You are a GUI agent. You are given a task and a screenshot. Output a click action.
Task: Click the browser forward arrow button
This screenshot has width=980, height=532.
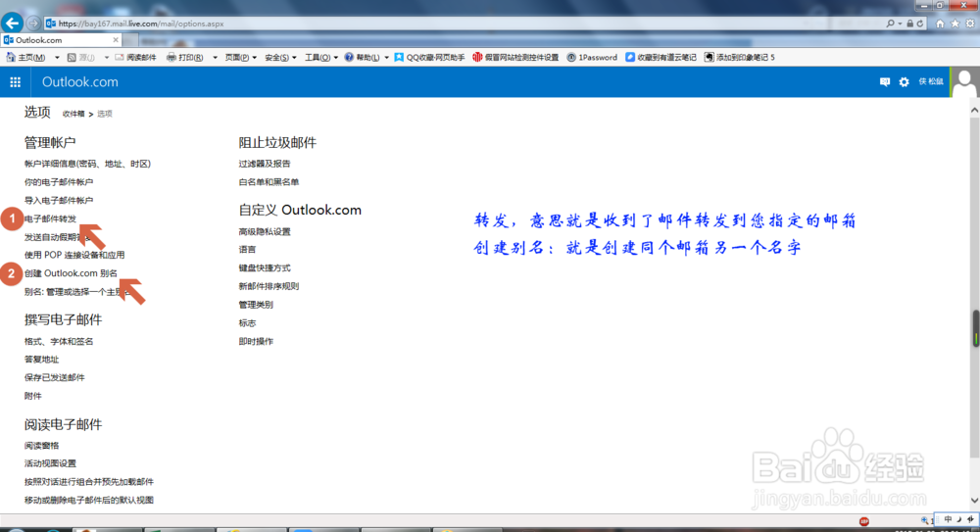33,24
